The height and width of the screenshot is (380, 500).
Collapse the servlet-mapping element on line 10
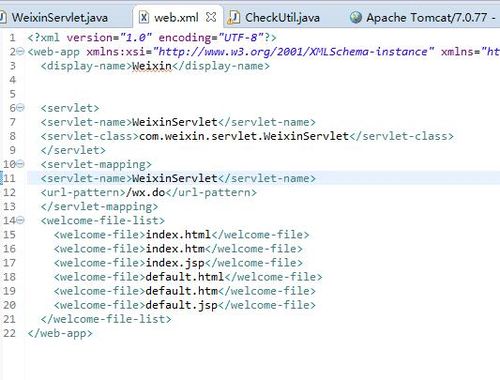(x=20, y=164)
